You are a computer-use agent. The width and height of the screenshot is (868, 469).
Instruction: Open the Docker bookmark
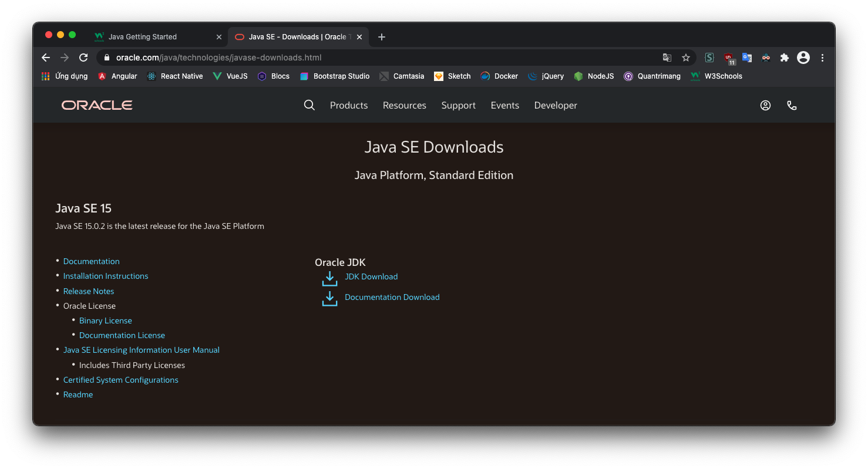499,76
